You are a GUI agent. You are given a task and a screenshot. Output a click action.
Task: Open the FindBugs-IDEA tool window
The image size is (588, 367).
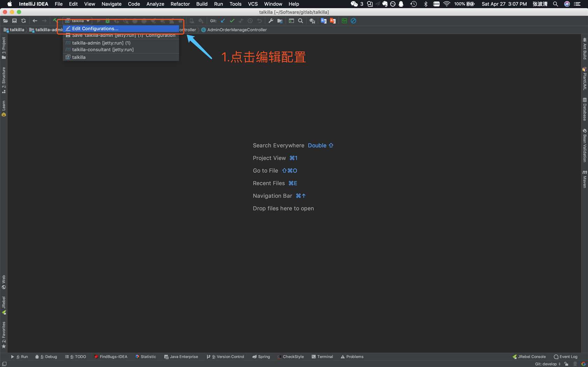[x=111, y=357]
